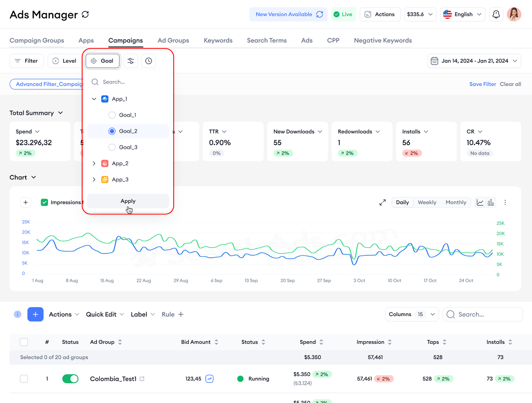532x403 pixels.
Task: Click the blue plus add button
Action: pos(35,314)
